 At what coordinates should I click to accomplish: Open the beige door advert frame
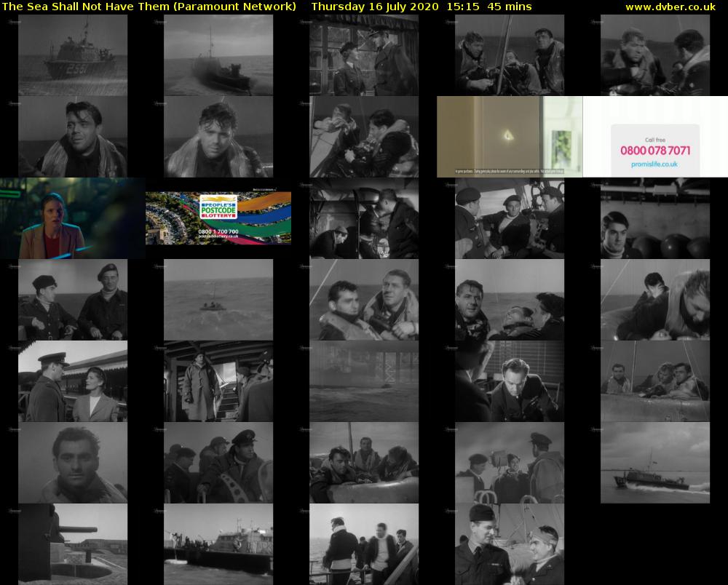(510, 137)
